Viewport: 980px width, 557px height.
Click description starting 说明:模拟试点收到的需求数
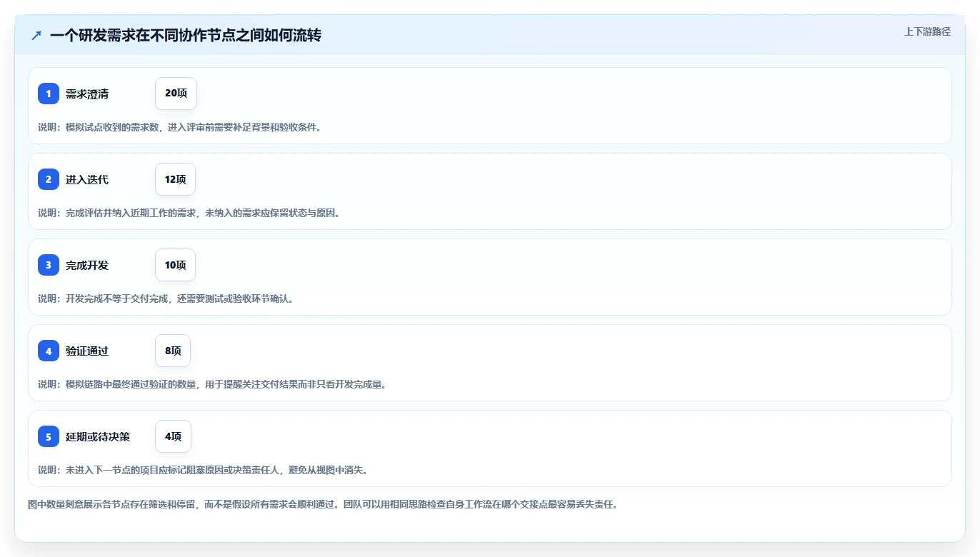click(x=180, y=127)
